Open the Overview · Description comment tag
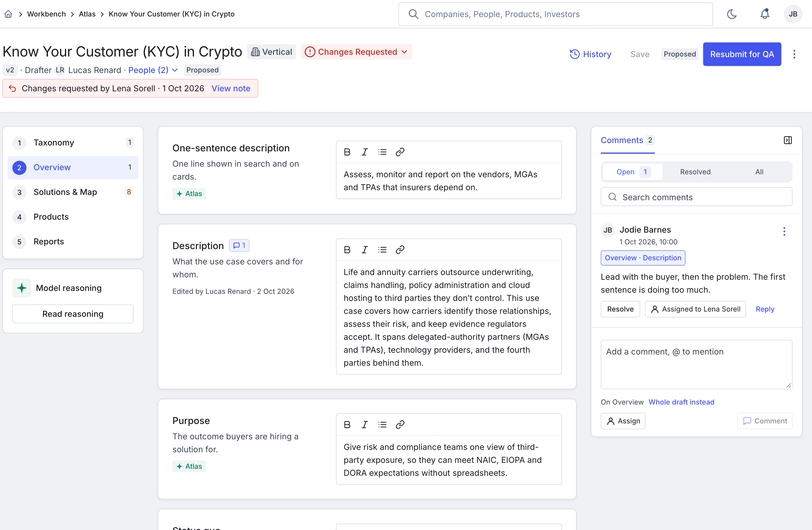812x530 pixels. 643,258
